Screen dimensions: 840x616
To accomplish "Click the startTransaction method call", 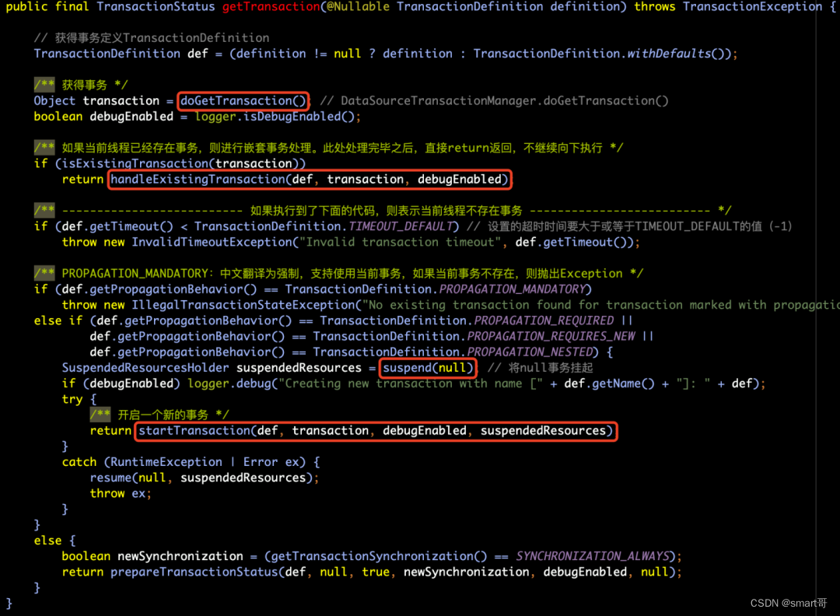I will click(376, 431).
